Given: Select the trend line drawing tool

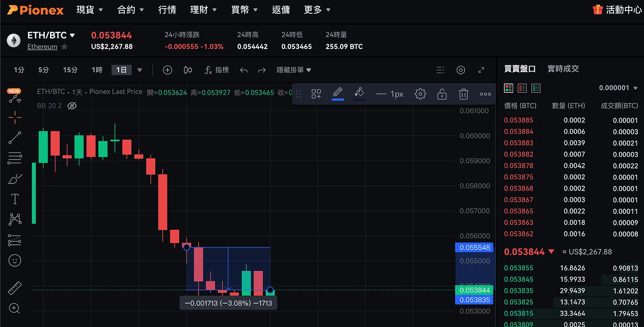Looking at the screenshot, I should tap(15, 137).
